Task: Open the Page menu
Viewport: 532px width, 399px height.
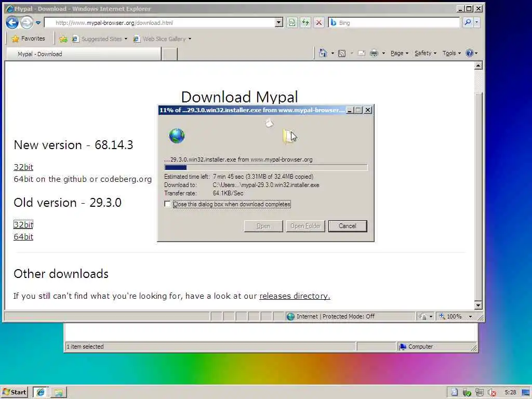Action: [400, 54]
